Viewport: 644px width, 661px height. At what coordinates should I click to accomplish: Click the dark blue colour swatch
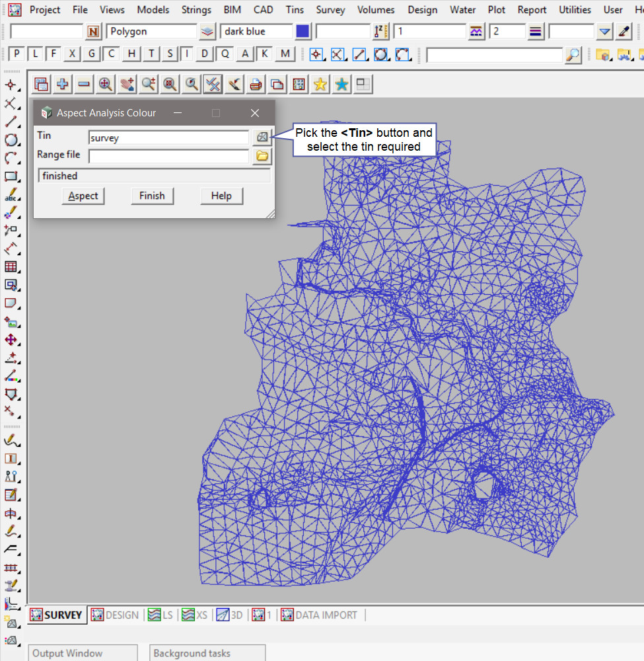[x=303, y=31]
